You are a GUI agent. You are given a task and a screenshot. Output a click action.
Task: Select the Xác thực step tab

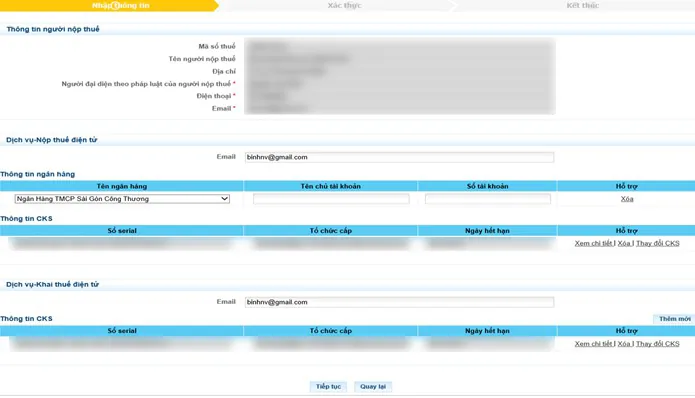pos(344,6)
